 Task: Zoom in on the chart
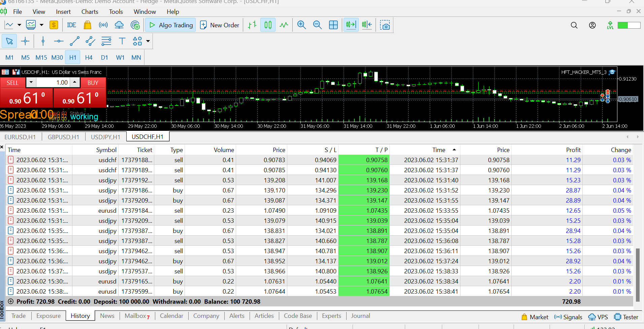pos(301,25)
